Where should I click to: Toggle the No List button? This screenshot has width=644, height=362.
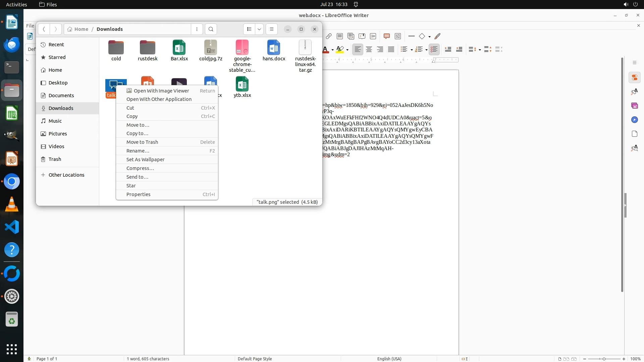434,50
